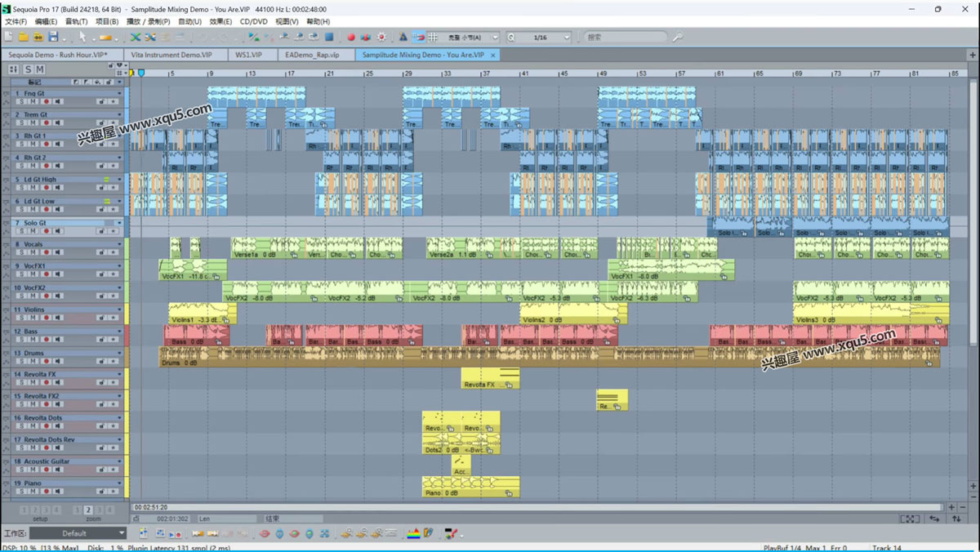Click the New project icon in toolbar
Screen dimensions: 980x552
[x=8, y=37]
